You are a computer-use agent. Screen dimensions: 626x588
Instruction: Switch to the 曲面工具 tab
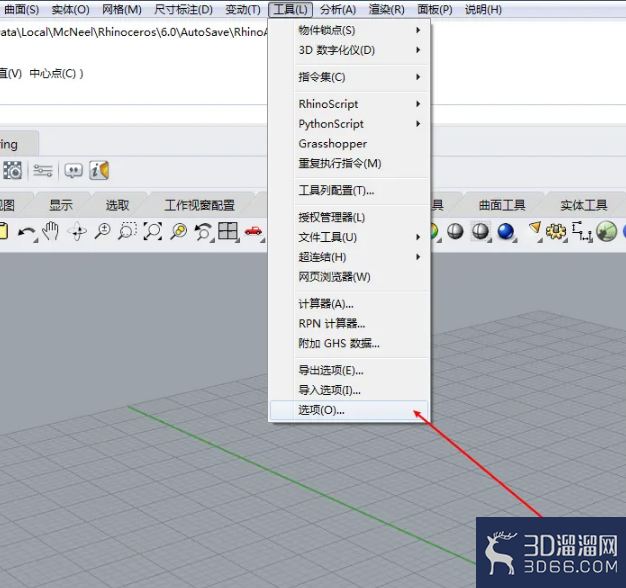click(x=502, y=205)
